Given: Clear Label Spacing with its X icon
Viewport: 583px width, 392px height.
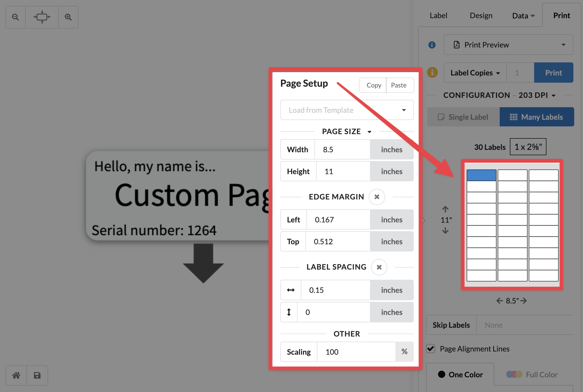Looking at the screenshot, I should [x=379, y=267].
